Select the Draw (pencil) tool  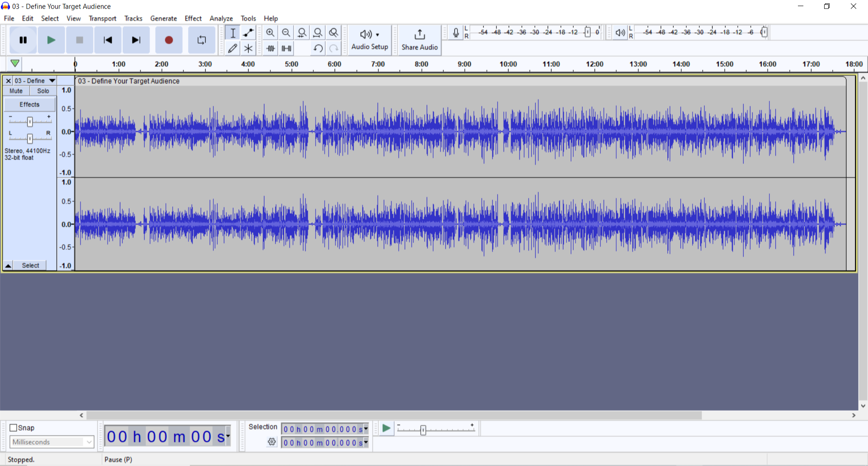coord(232,48)
